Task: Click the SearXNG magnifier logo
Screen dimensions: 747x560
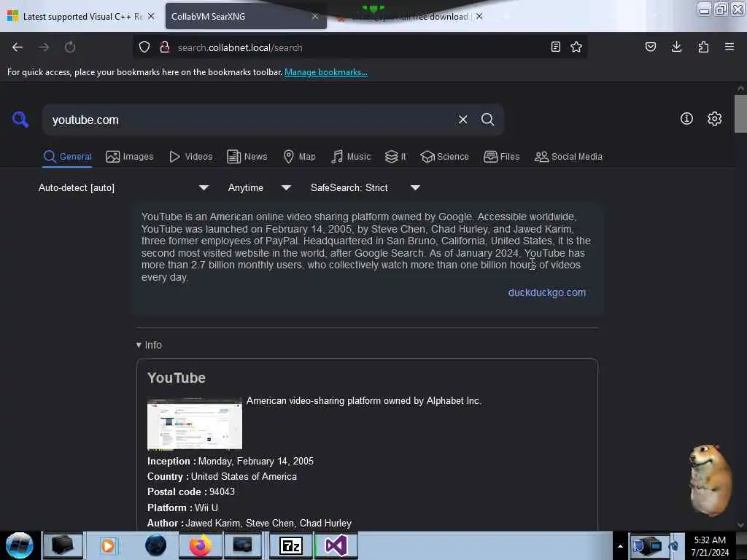Action: tap(20, 120)
